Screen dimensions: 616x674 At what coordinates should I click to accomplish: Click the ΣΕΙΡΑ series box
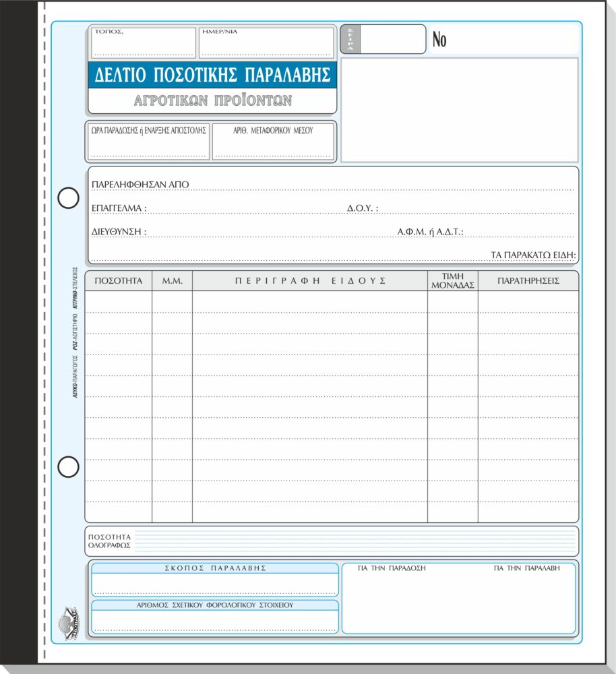(383, 39)
